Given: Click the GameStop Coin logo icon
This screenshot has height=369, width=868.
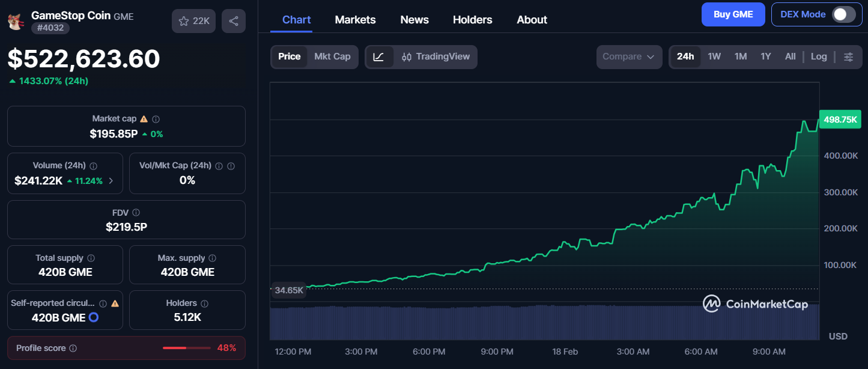Looking at the screenshot, I should [x=16, y=22].
